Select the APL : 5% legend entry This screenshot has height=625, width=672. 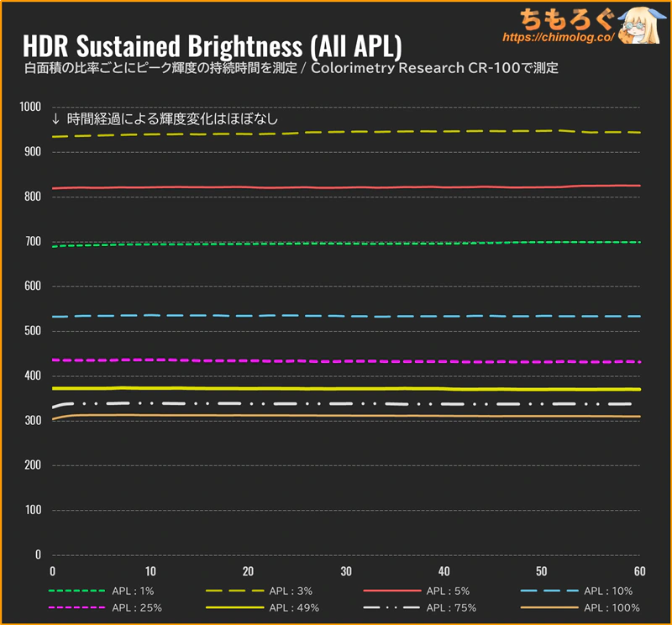416,591
